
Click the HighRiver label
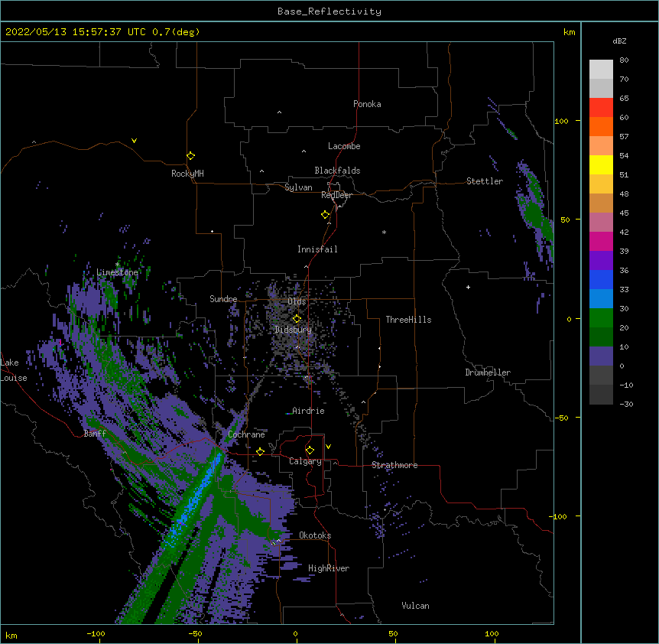329,568
